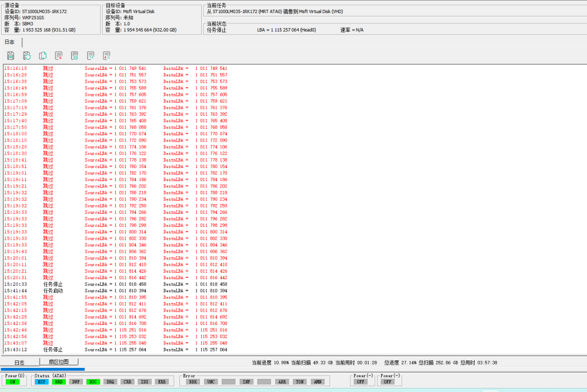This screenshot has height=392, width=587.
Task: Click the save-and-refresh log icon
Action: [26, 56]
